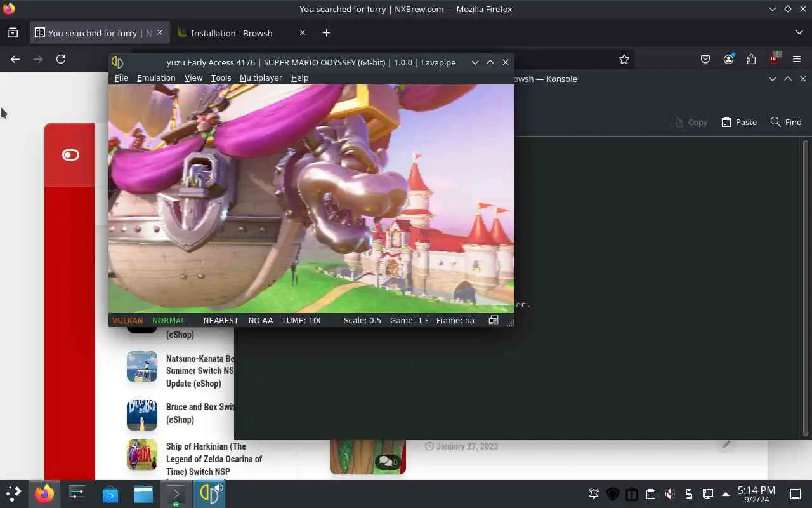Open KDE application launcher

[x=13, y=493]
